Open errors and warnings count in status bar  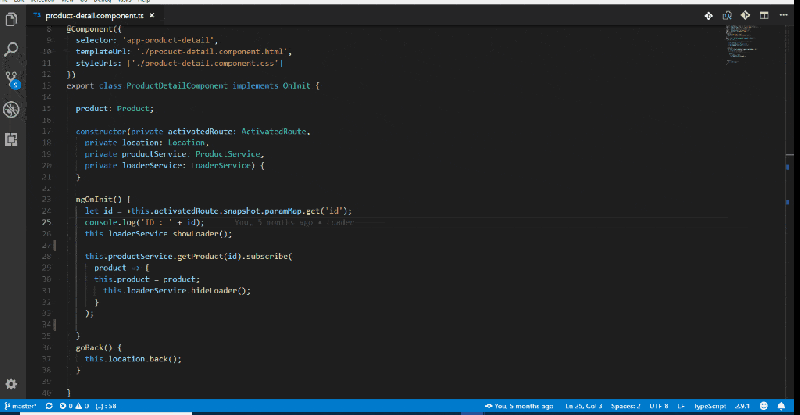[x=74, y=406]
